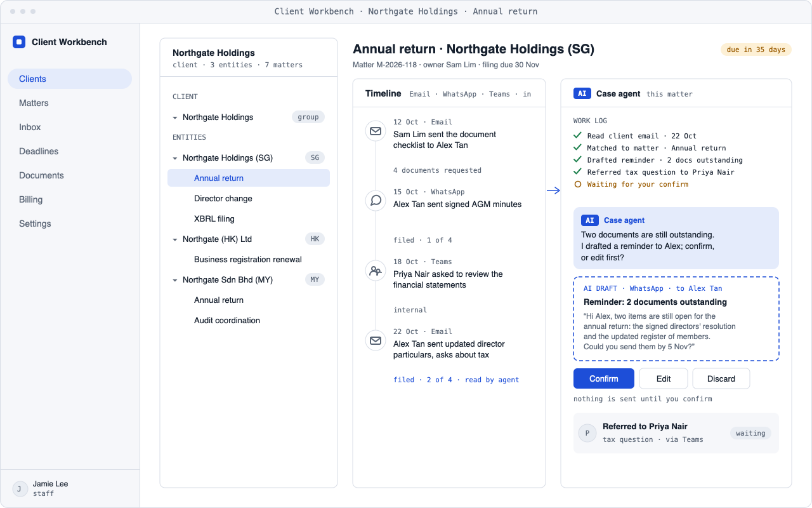Click the "due in 35 days" badge
The width and height of the screenshot is (812, 508).
(756, 50)
